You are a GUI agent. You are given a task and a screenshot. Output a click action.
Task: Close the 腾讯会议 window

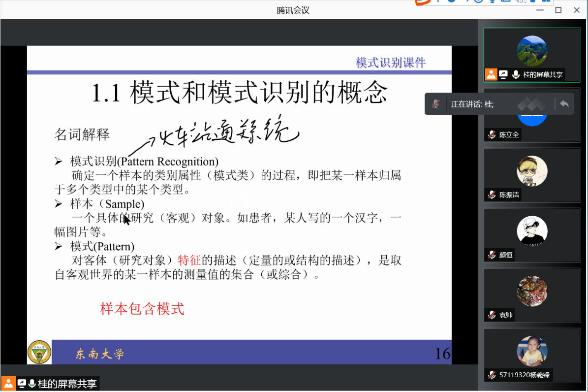click(x=577, y=10)
